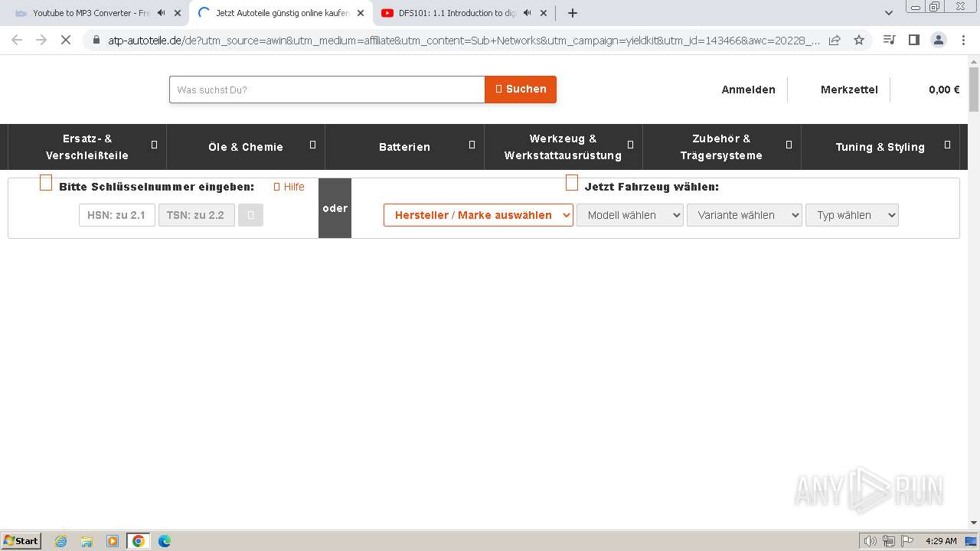Click the orange Suchen button
Image resolution: width=980 pixels, height=551 pixels.
click(x=521, y=90)
